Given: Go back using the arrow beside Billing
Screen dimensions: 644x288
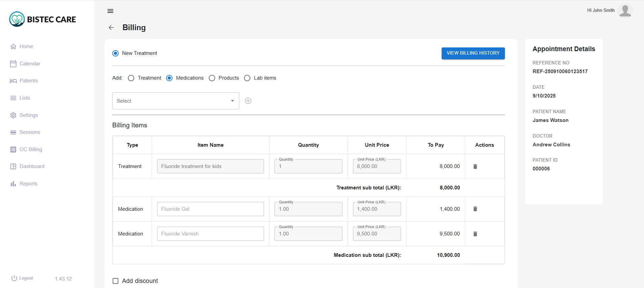Looking at the screenshot, I should pos(111,27).
